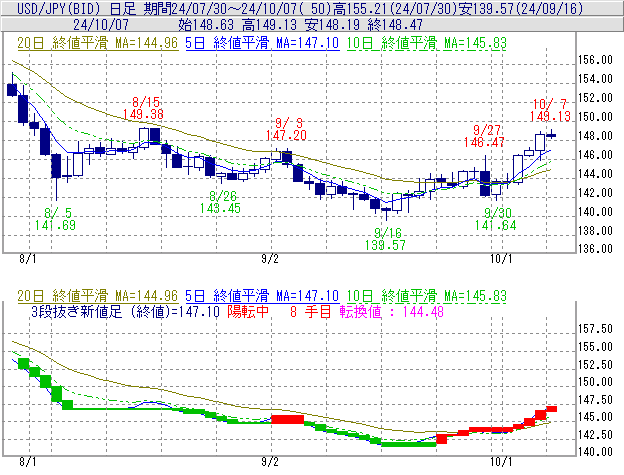Click the 136.00 price axis label
Image resolution: width=624 pixels, height=475 pixels.
tap(595, 249)
